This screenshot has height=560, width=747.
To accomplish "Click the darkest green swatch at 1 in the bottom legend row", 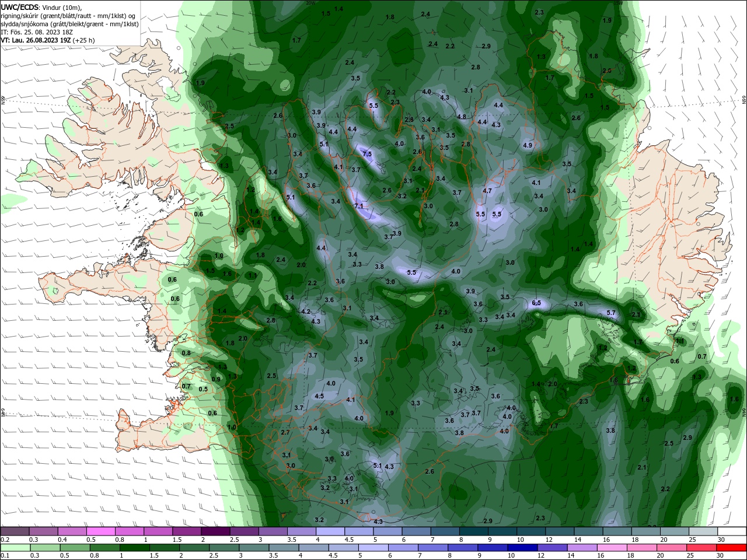I will (x=134, y=548).
